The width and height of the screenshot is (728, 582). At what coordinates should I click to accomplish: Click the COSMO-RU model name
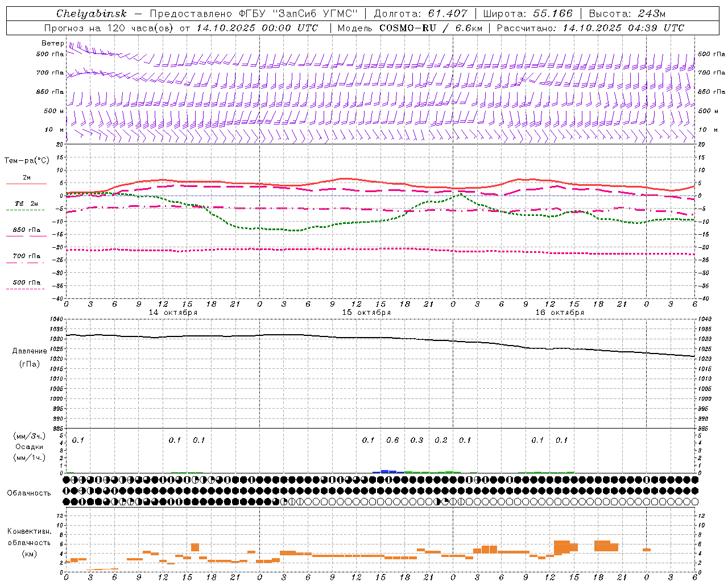pos(408,28)
